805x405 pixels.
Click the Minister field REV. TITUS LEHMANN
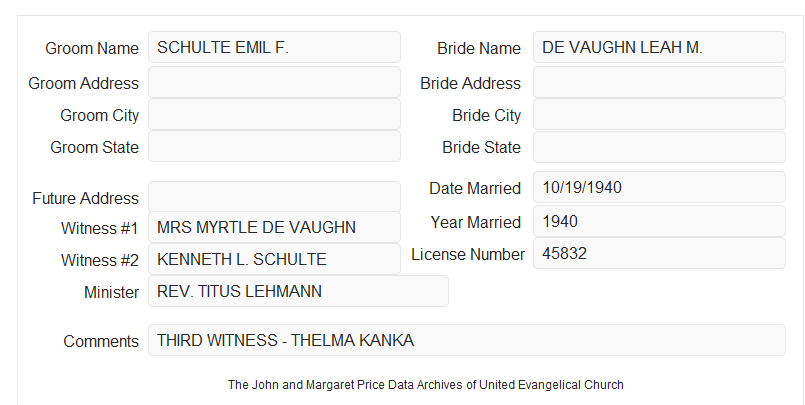[298, 291]
